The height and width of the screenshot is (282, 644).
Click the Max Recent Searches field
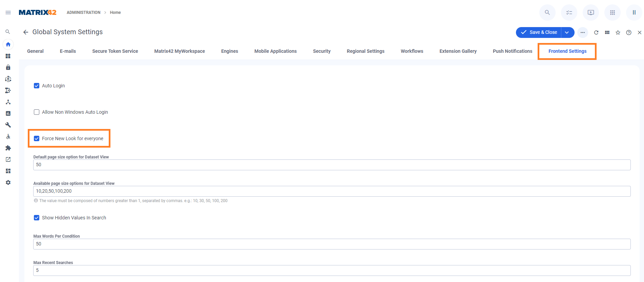pyautogui.click(x=332, y=270)
